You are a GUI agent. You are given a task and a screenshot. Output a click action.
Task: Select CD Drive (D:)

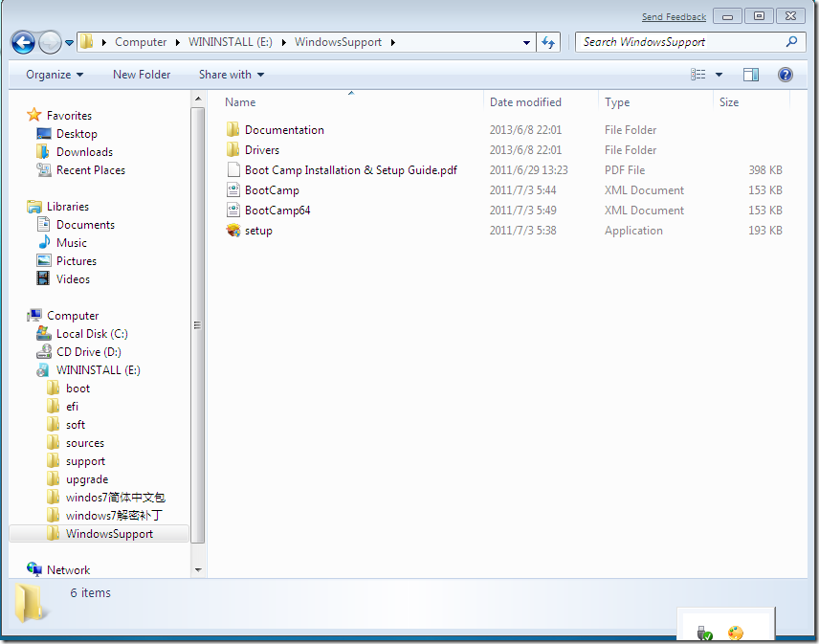click(x=88, y=352)
